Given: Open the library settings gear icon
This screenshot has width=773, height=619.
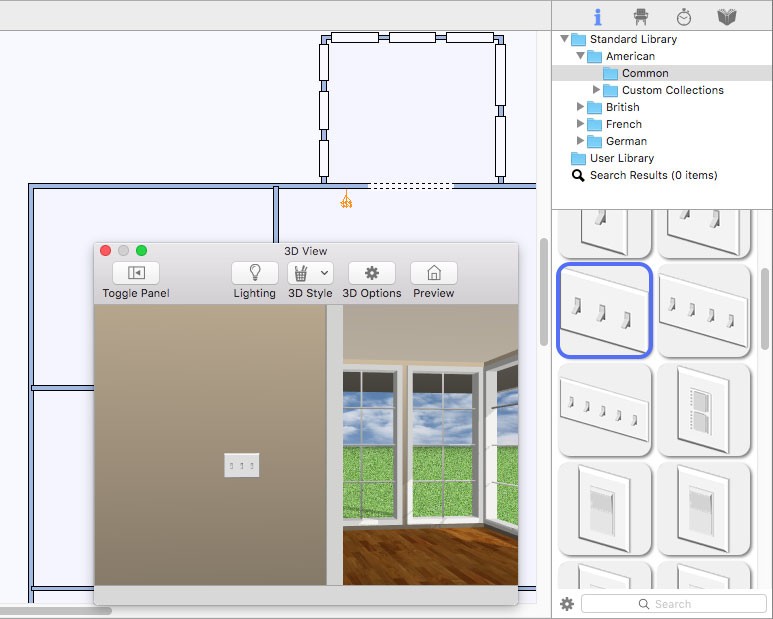Looking at the screenshot, I should click(567, 604).
